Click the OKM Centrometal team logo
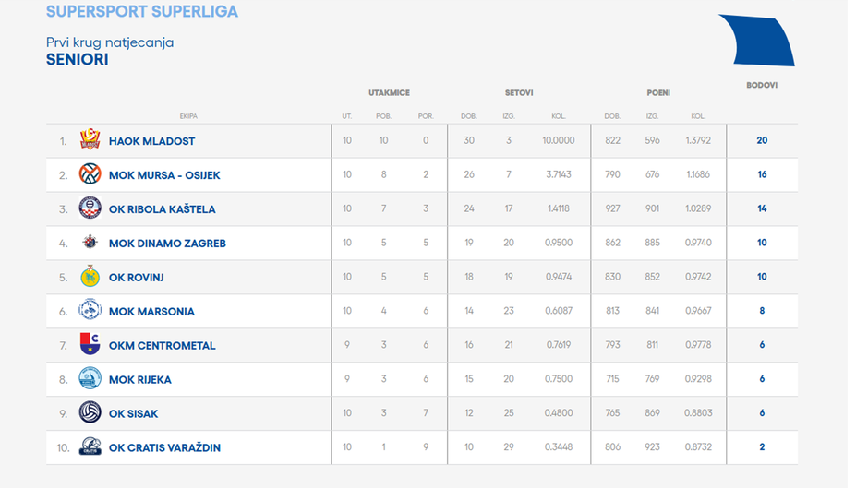 pos(90,345)
